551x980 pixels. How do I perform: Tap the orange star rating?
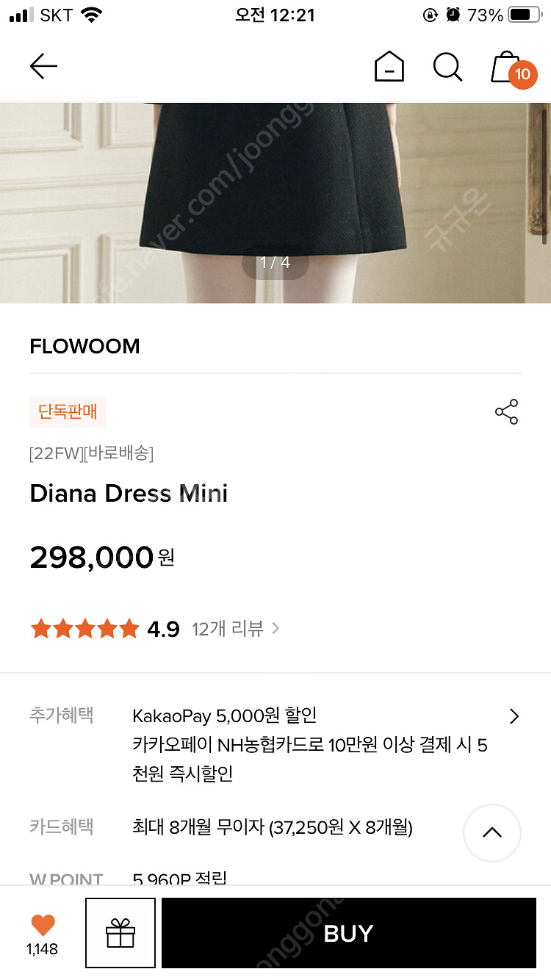(84, 629)
